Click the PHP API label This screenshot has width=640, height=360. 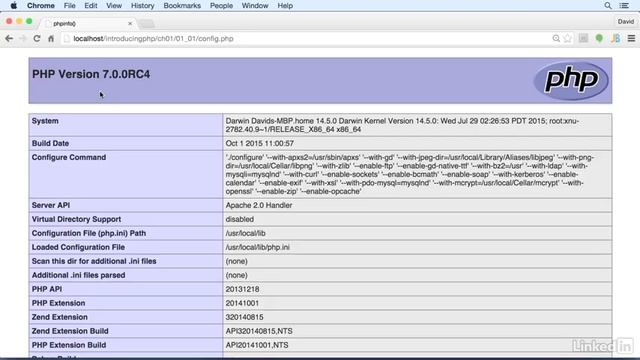point(47,289)
